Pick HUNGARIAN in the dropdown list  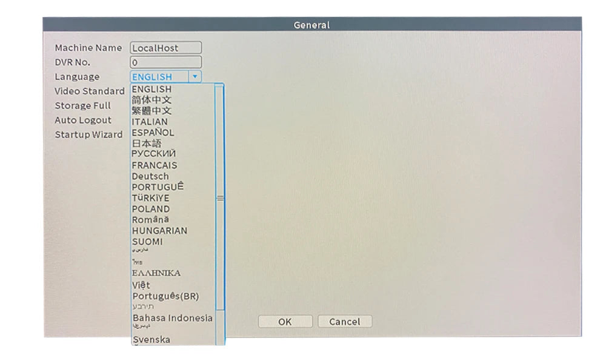[159, 231]
